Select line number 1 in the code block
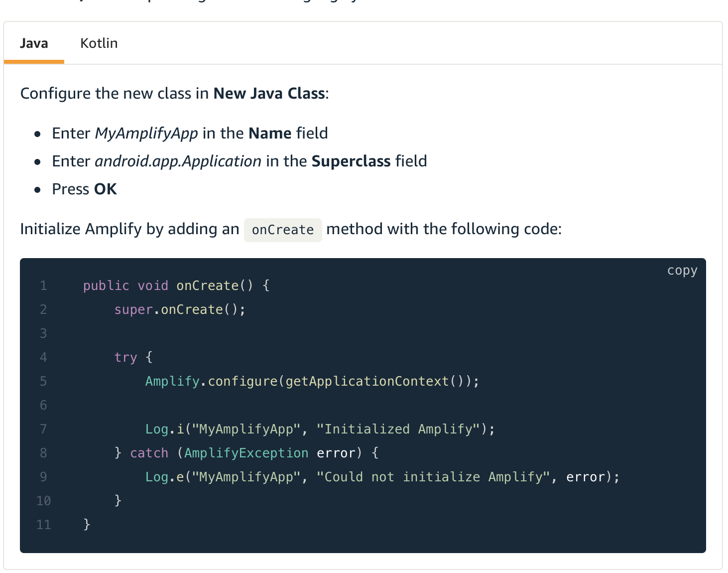The image size is (728, 573). pos(43,286)
